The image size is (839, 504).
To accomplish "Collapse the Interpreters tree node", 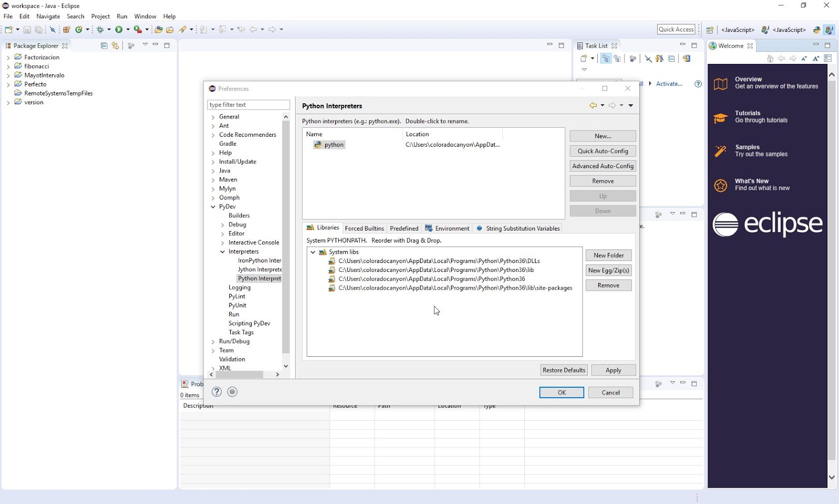I will (x=222, y=252).
